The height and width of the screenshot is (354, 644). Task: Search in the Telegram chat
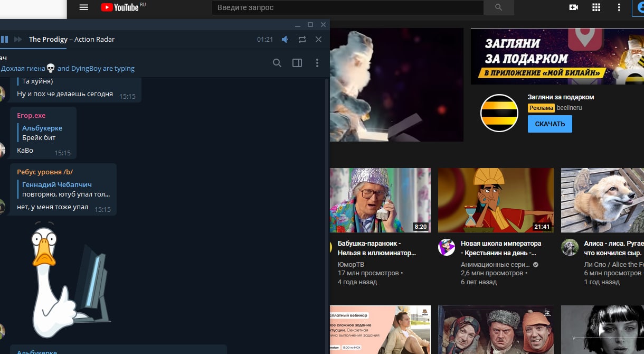pyautogui.click(x=277, y=63)
